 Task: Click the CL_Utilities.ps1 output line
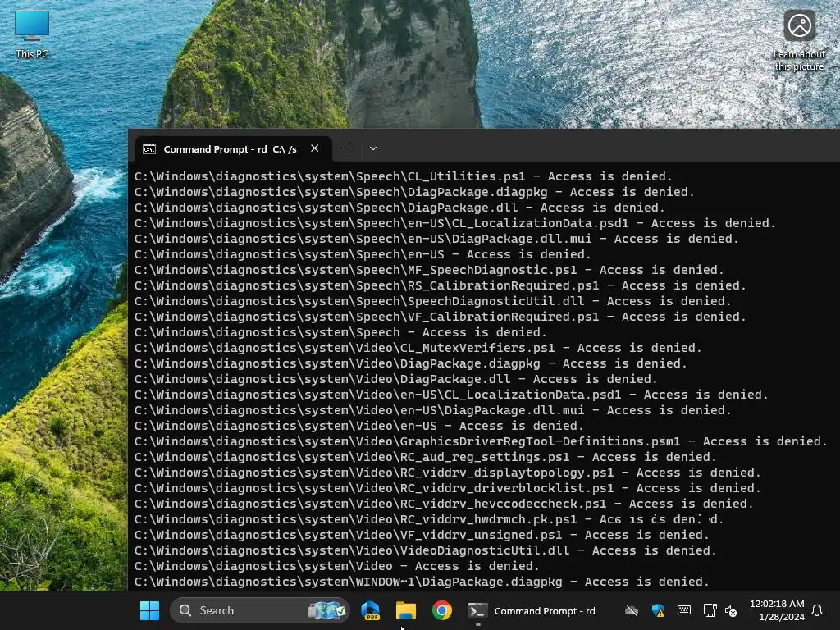pyautogui.click(x=403, y=176)
